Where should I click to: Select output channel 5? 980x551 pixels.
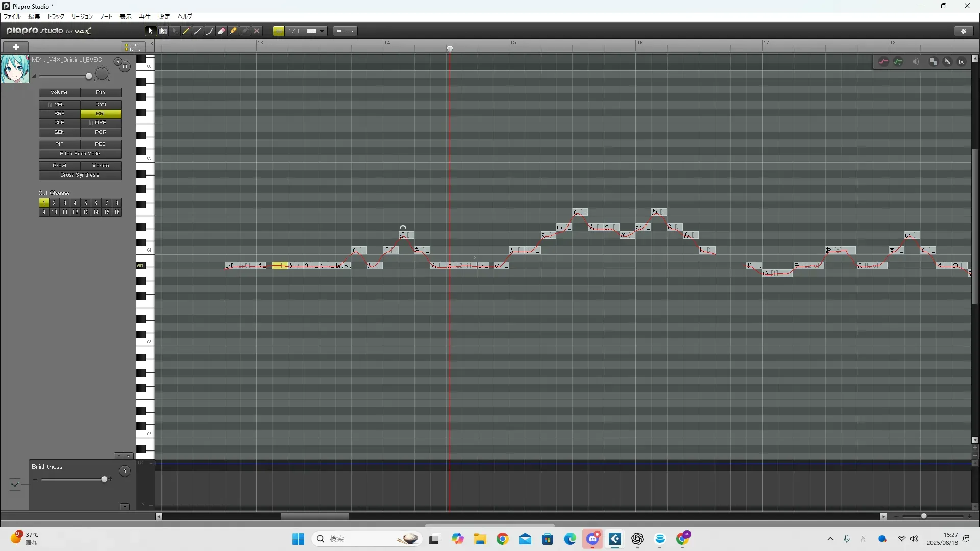85,203
